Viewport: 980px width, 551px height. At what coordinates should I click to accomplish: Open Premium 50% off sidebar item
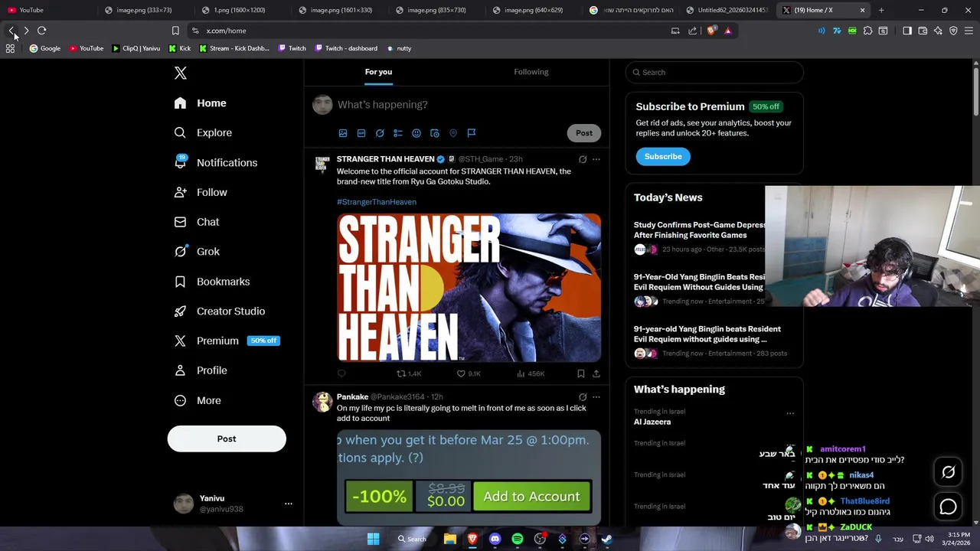point(227,341)
